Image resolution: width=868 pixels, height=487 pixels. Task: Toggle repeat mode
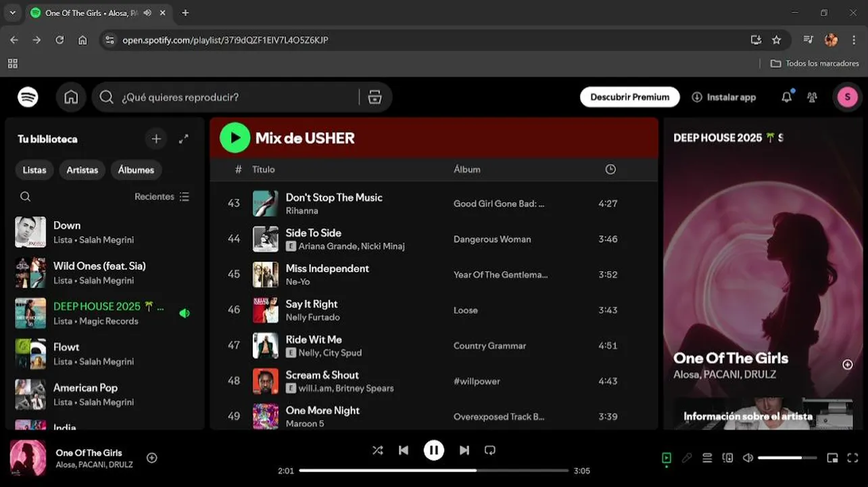coord(490,450)
